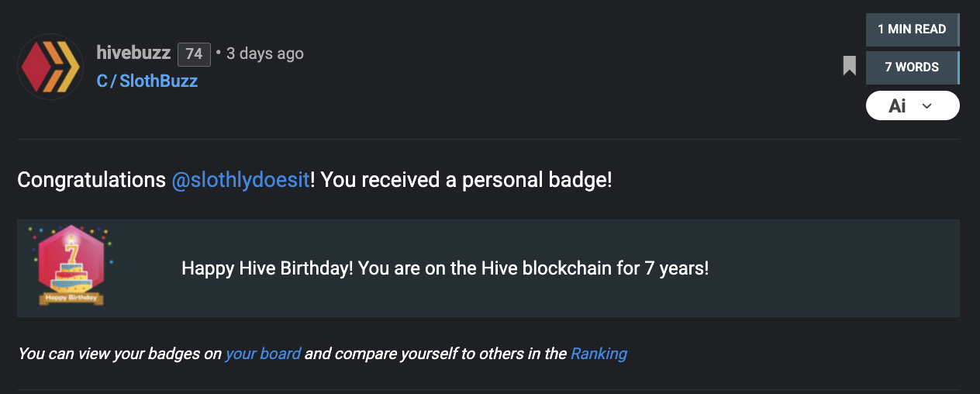Open the SlothBuzz community link
The width and height of the screenshot is (980, 394).
158,81
